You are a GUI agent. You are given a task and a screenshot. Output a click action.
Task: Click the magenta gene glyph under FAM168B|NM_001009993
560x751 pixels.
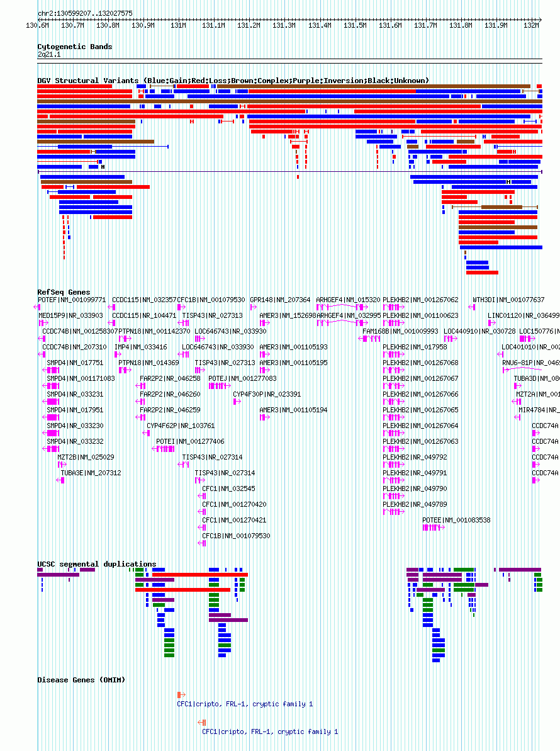tap(369, 339)
